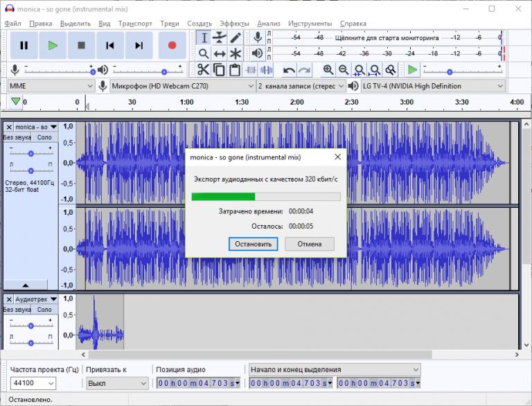This screenshot has height=406, width=532.
Task: Mute the monica - so track (Без звука)
Action: tap(17, 137)
